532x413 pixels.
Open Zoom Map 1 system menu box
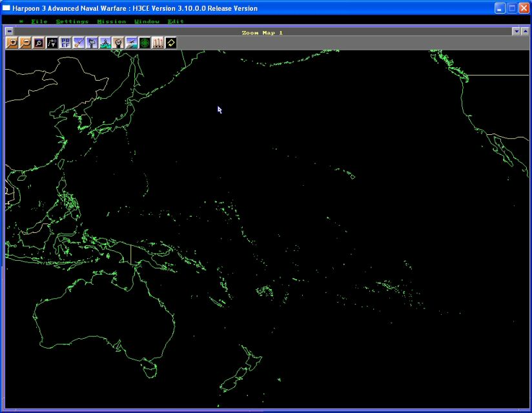(x=9, y=32)
